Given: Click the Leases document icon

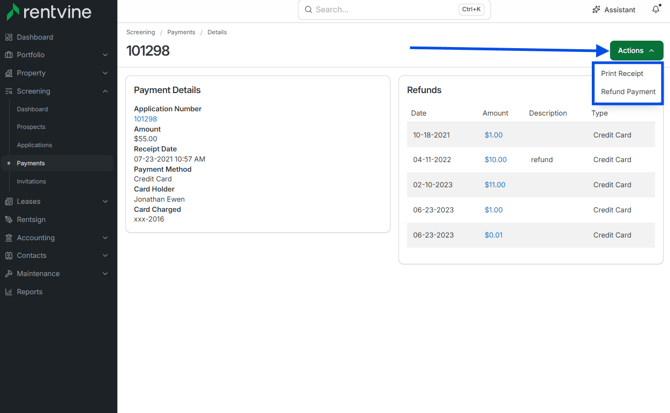Looking at the screenshot, I should (x=9, y=201).
